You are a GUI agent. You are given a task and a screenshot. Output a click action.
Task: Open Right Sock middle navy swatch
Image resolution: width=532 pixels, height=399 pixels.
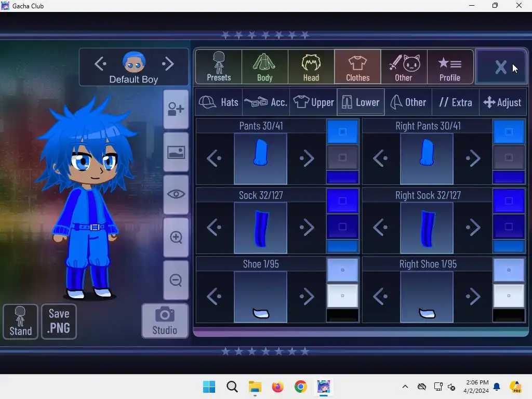tap(509, 227)
